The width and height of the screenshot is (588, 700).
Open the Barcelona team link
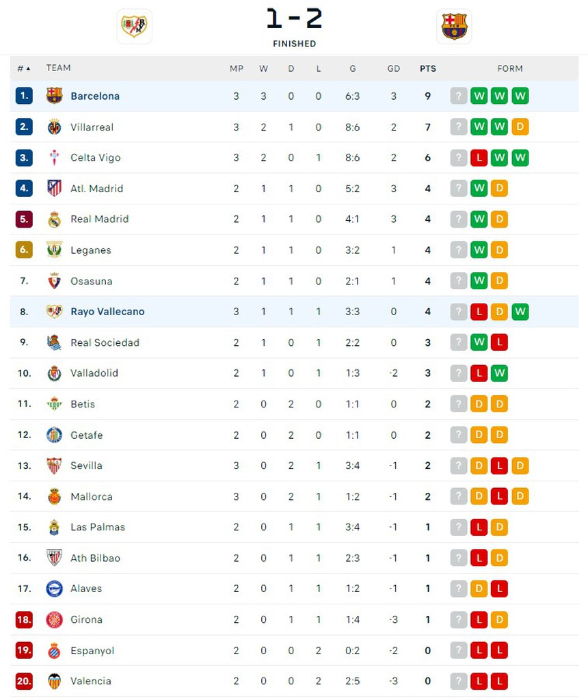(95, 96)
